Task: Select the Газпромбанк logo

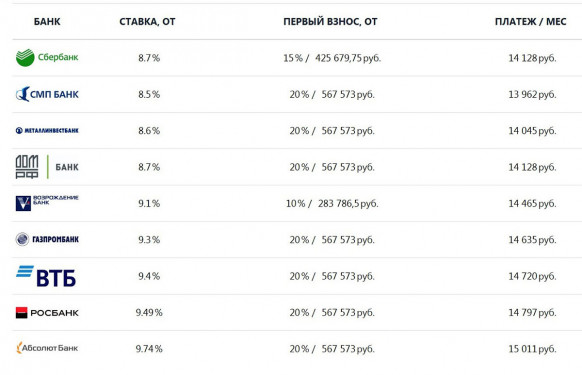Action: [47, 239]
